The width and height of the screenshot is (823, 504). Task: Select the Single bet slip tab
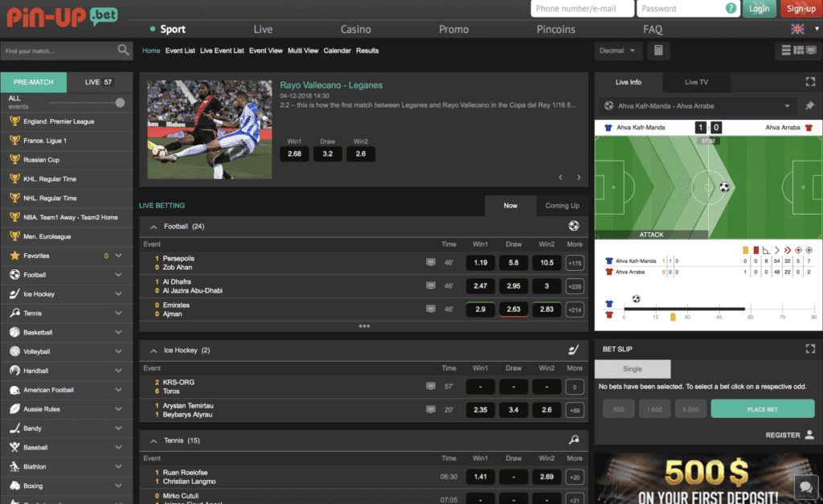click(633, 368)
